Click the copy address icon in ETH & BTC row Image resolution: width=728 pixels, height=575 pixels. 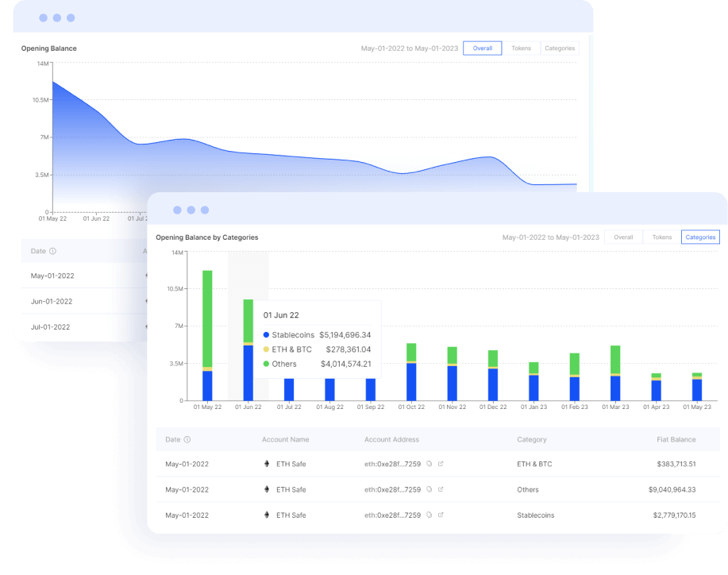click(429, 465)
